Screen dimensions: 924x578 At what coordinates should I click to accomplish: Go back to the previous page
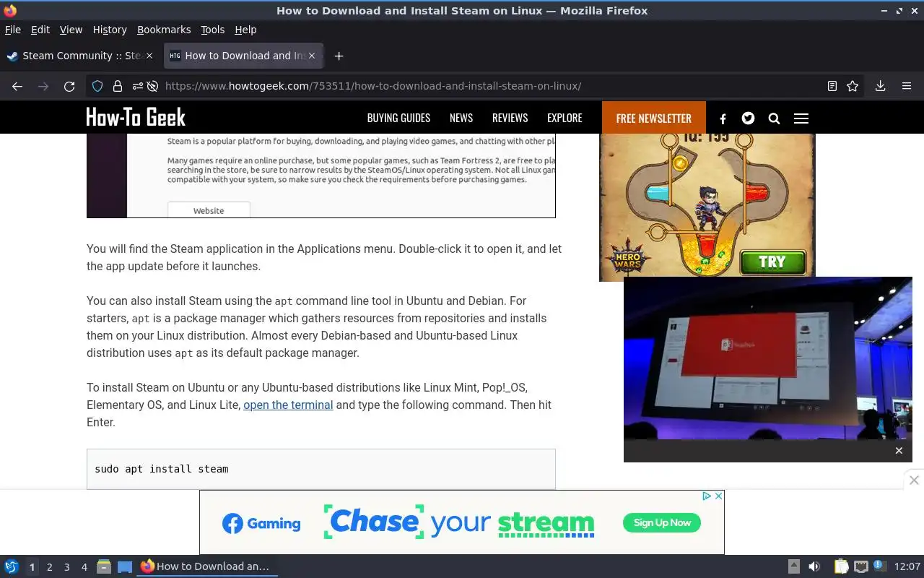coord(17,86)
